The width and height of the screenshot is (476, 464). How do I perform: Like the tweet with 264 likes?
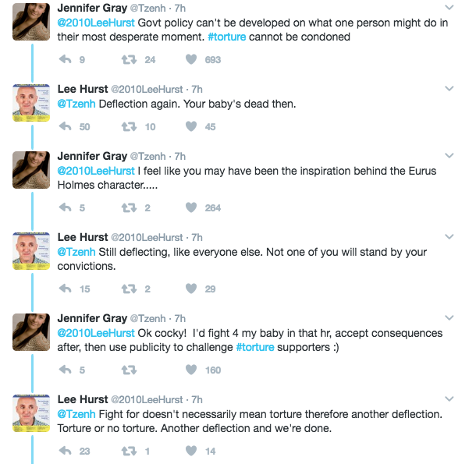click(x=191, y=207)
